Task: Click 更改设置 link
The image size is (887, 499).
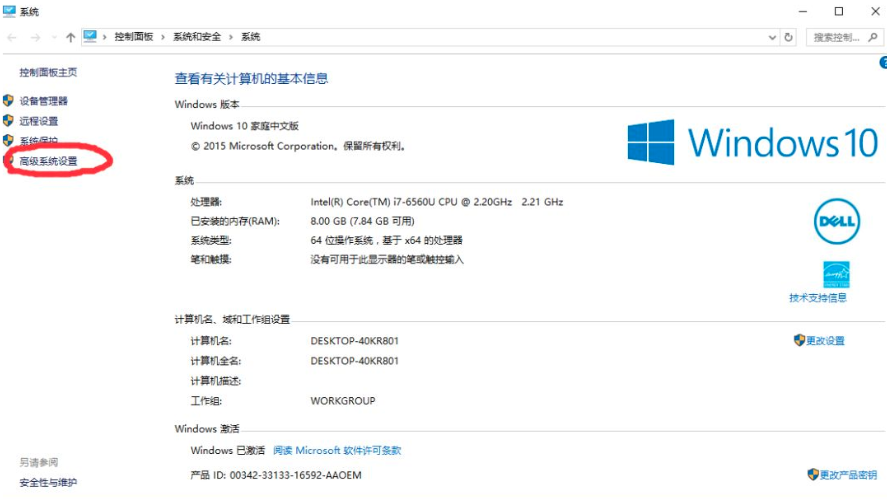Action: tap(825, 341)
